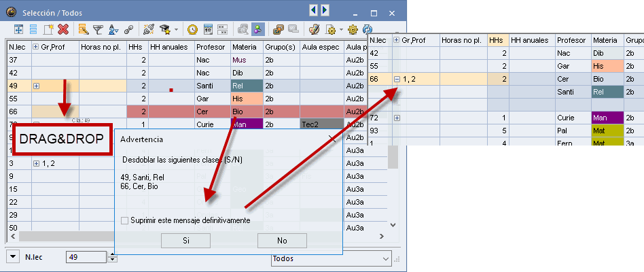
Task: Expand row 3 plus sign beside '1, 2'
Action: click(x=36, y=163)
